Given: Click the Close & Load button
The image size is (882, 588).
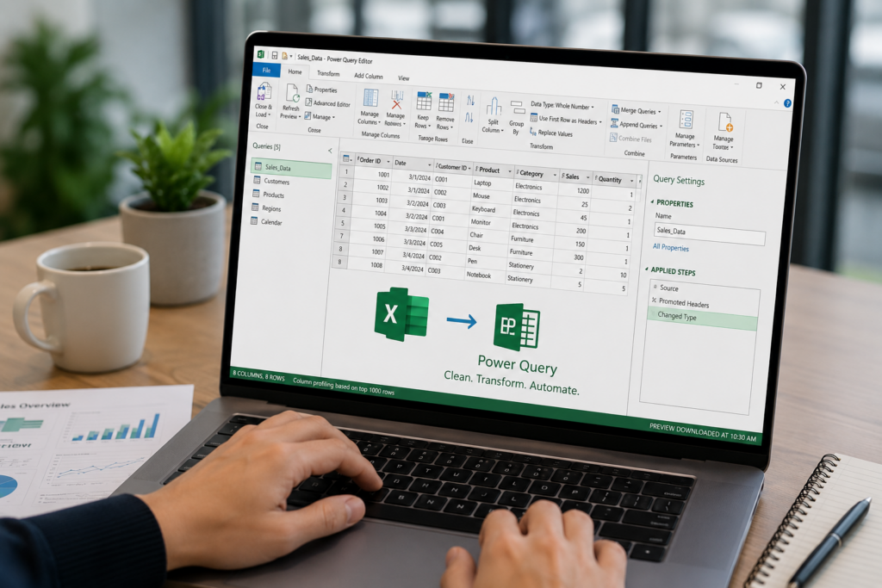Looking at the screenshot, I should coord(264,100).
